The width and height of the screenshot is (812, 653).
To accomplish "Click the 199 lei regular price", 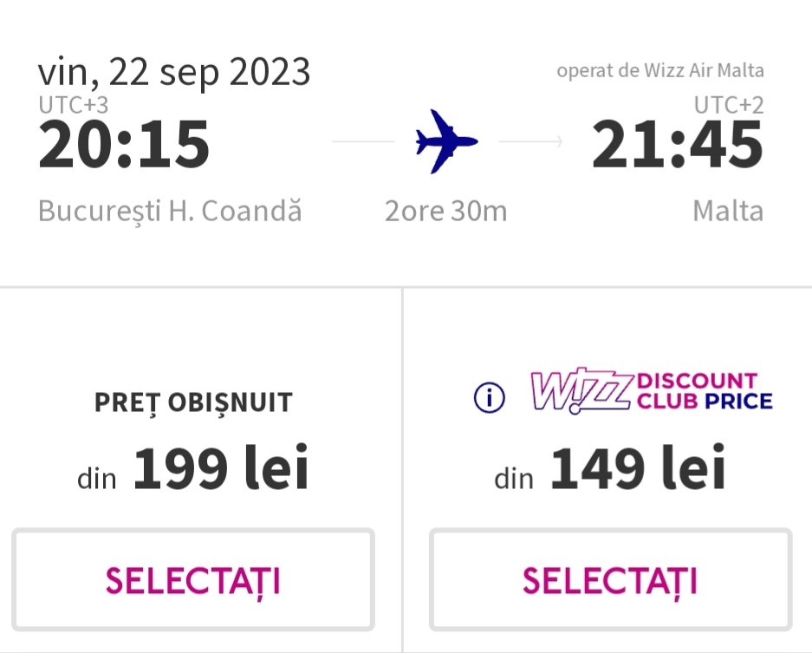I will (220, 469).
